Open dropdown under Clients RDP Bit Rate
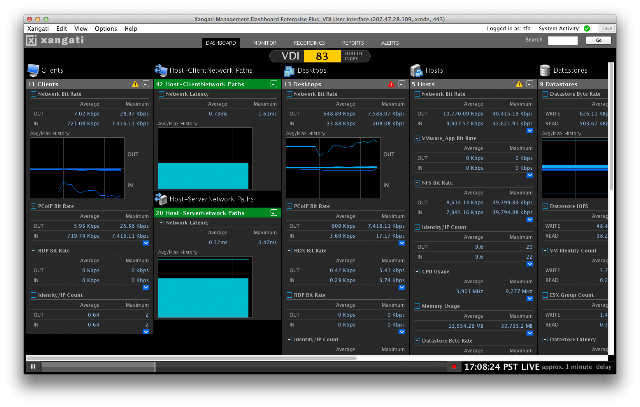 [x=146, y=287]
